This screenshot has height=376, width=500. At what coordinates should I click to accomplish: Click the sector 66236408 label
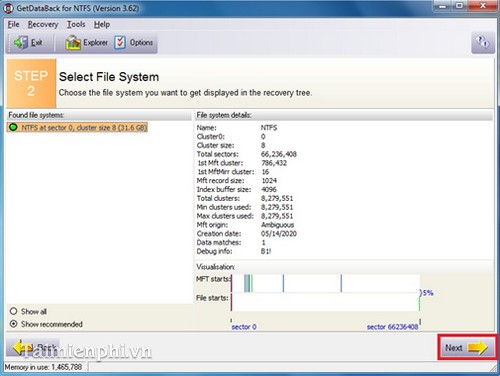click(392, 327)
